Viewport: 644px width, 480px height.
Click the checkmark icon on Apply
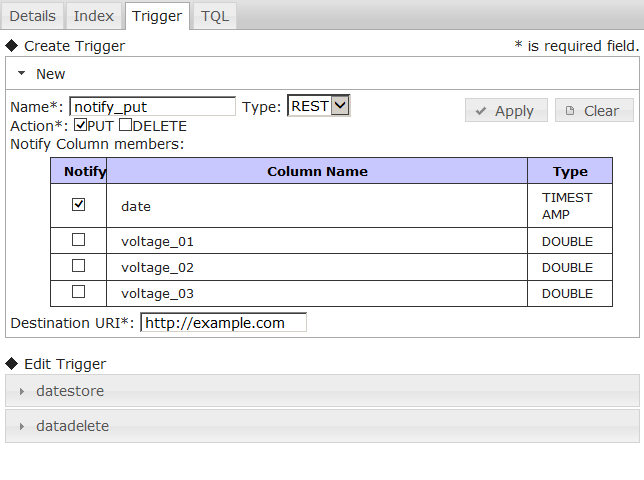click(x=481, y=111)
